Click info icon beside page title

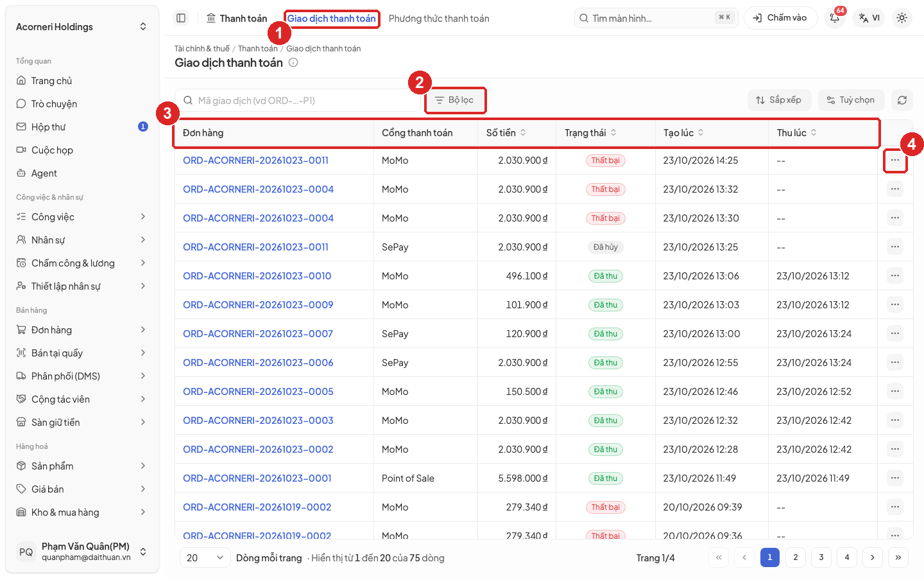[x=293, y=62]
